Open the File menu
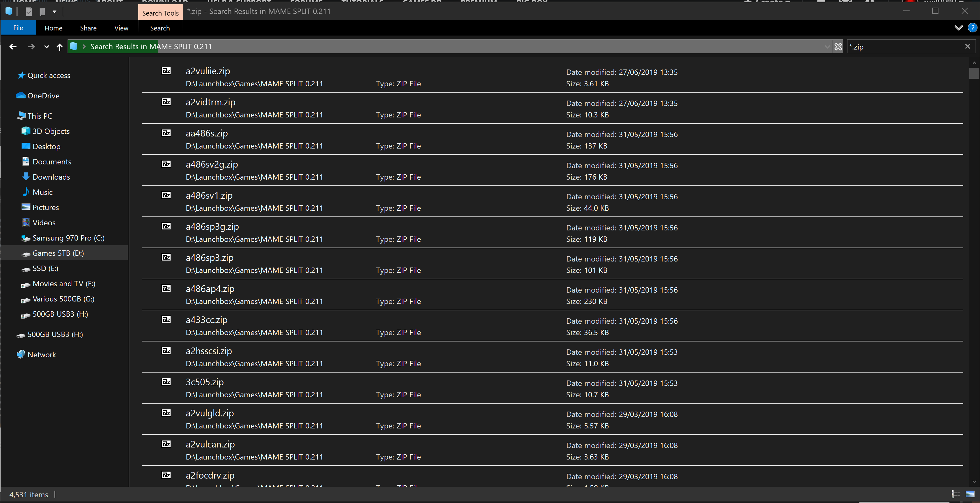Viewport: 980px width, 503px height. [x=18, y=28]
